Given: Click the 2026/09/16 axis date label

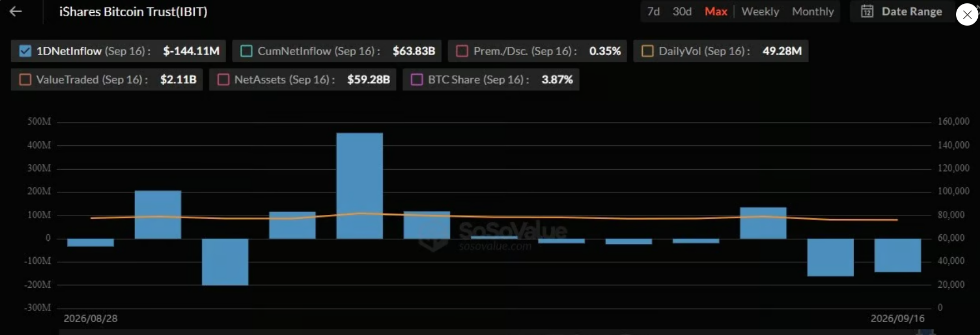Looking at the screenshot, I should click(897, 318).
